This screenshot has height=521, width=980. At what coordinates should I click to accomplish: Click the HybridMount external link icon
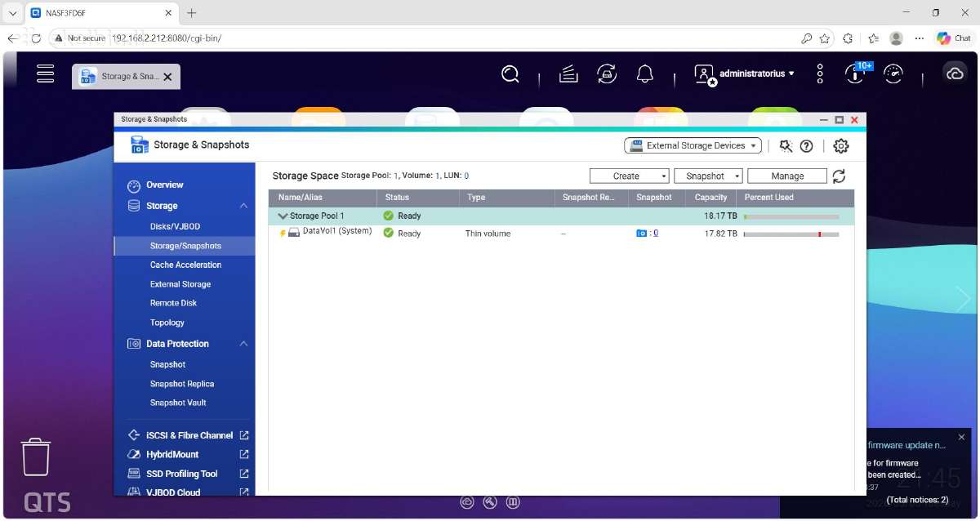pyautogui.click(x=243, y=454)
